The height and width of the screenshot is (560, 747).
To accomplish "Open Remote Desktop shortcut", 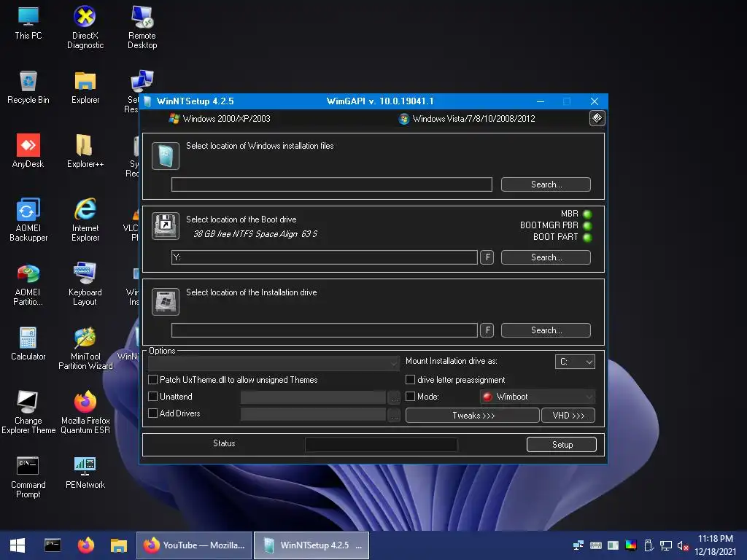I will pyautogui.click(x=142, y=27).
